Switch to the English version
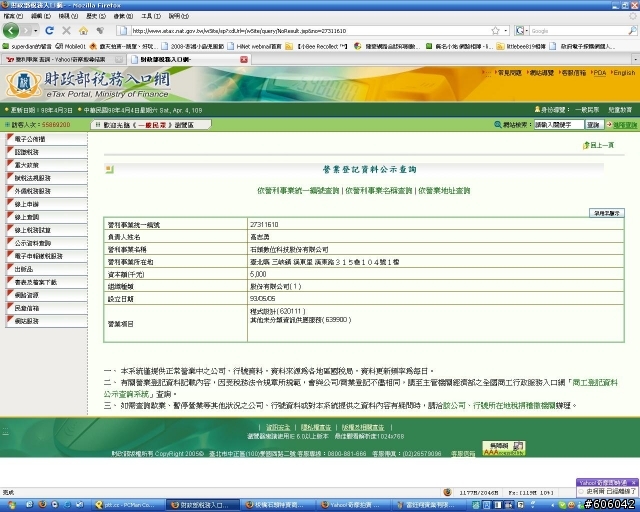Image resolution: width=640 pixels, height=512 pixels. point(624,73)
